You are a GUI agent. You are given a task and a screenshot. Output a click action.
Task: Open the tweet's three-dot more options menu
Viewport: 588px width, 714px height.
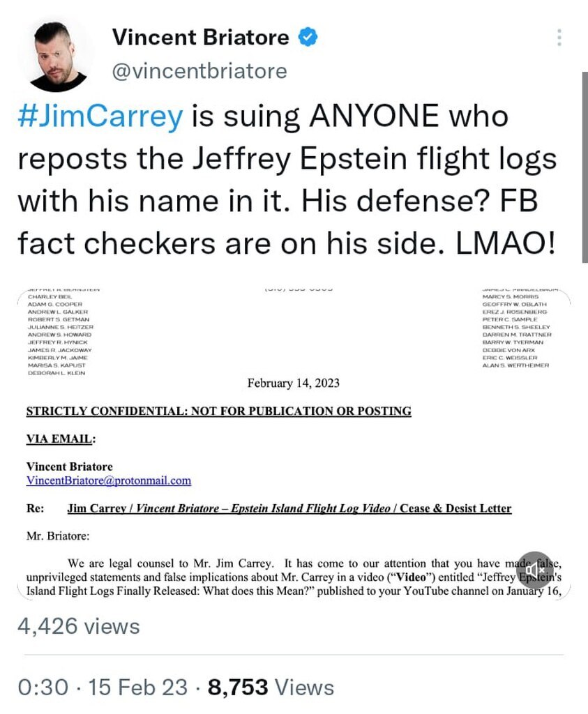point(559,38)
